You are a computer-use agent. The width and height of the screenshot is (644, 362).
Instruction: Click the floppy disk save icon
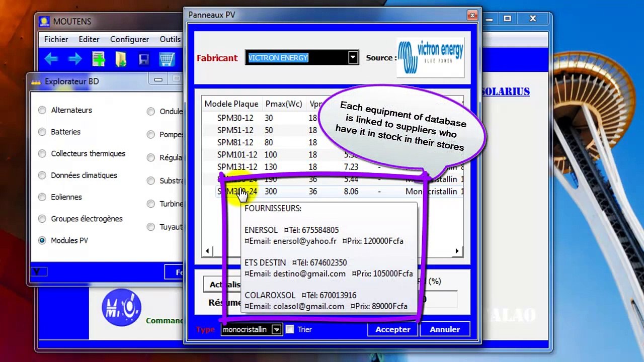(x=144, y=60)
